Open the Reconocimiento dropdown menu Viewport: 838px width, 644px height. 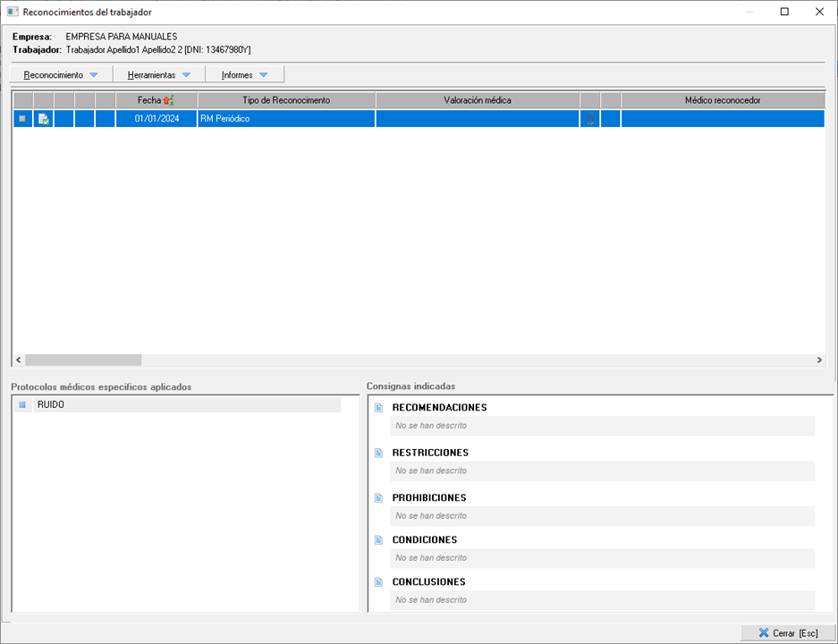pyautogui.click(x=61, y=75)
